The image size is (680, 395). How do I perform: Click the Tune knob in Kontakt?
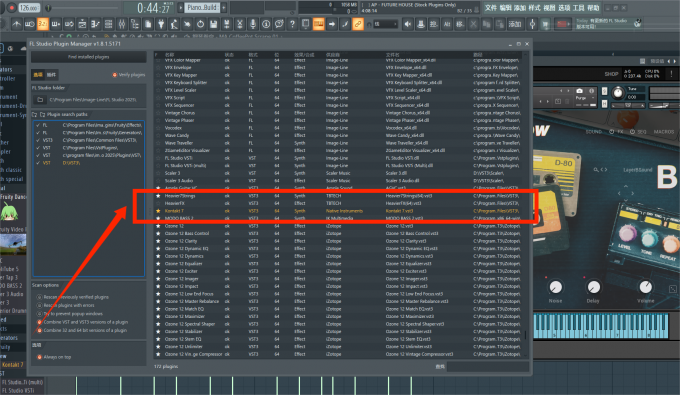pos(618,92)
